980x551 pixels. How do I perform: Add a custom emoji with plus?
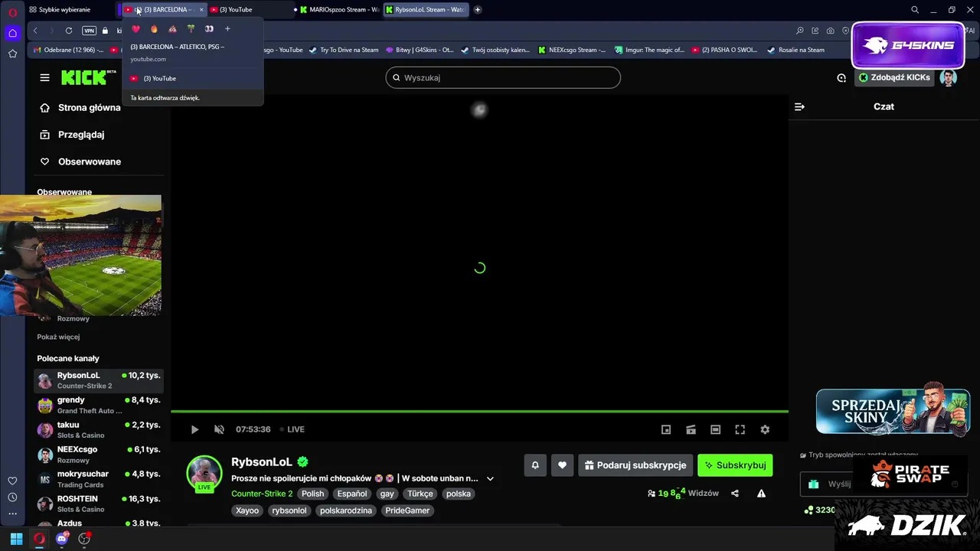pos(227,29)
